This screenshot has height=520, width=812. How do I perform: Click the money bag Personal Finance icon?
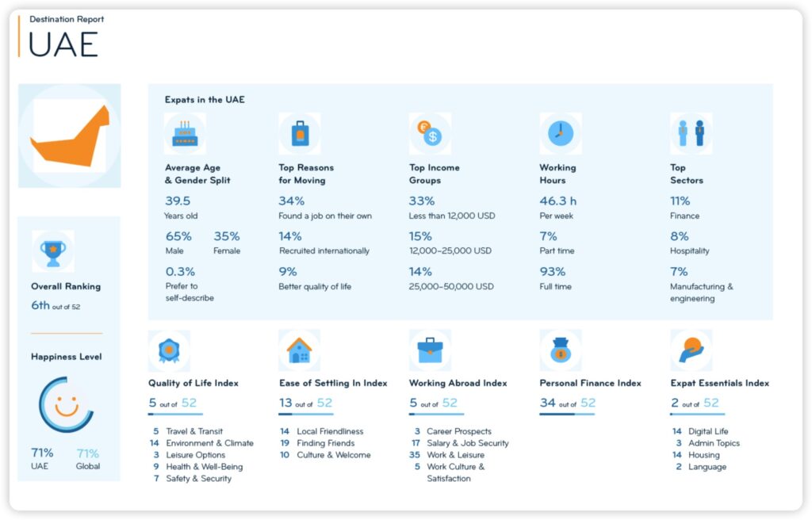561,350
